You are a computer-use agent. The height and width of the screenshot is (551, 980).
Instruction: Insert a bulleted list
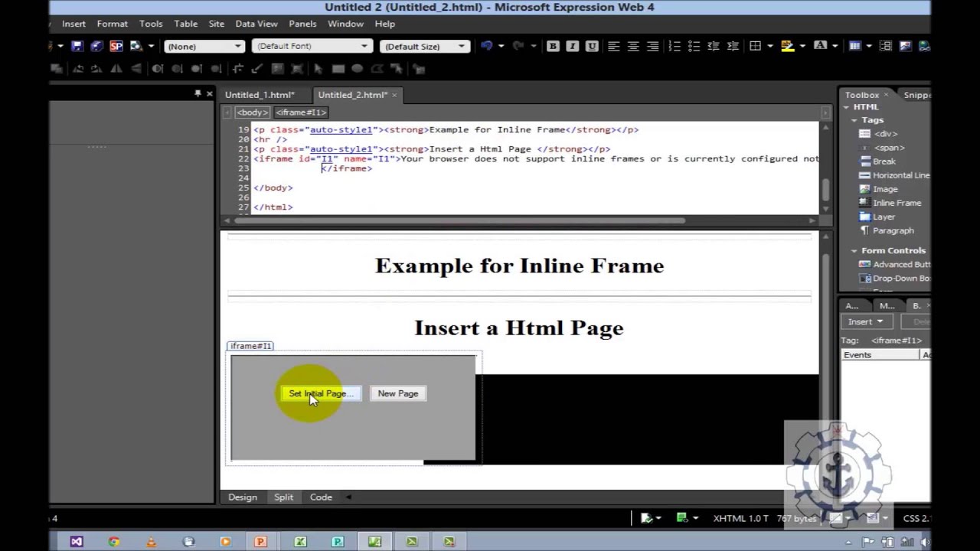(694, 46)
